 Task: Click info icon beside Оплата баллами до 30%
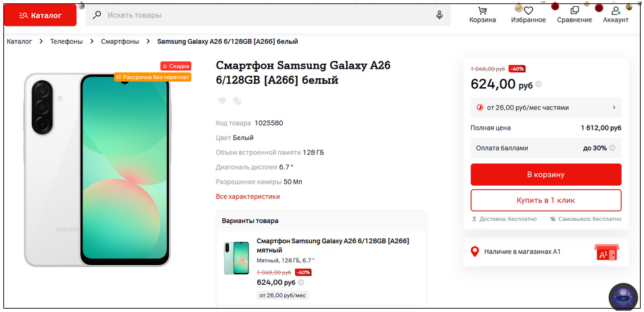612,147
